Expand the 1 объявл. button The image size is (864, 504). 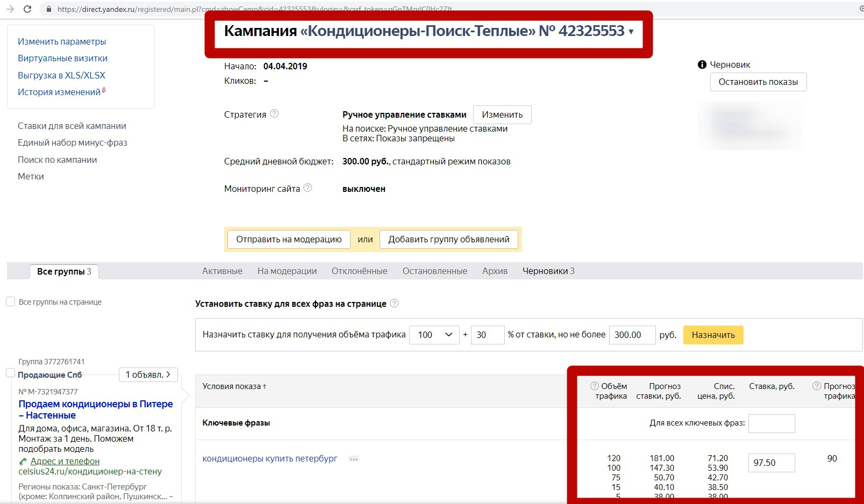click(x=148, y=375)
